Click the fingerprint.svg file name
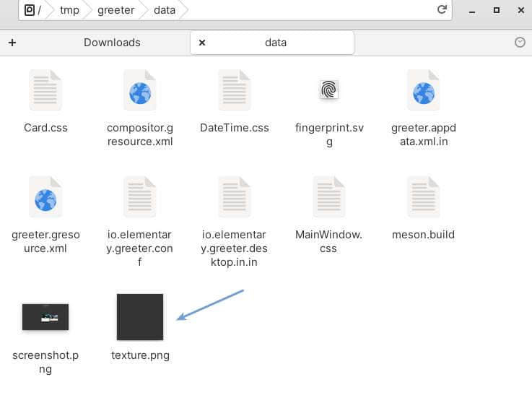 pos(329,135)
